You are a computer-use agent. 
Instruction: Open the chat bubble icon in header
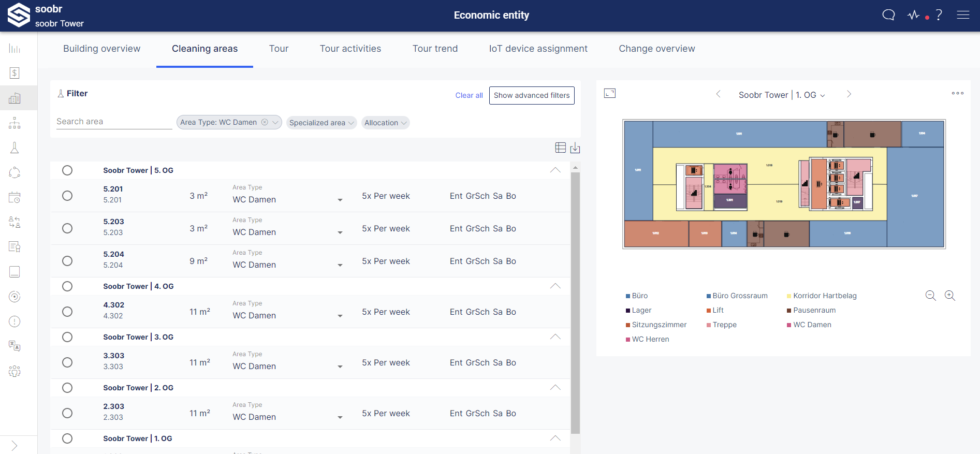(x=888, y=15)
